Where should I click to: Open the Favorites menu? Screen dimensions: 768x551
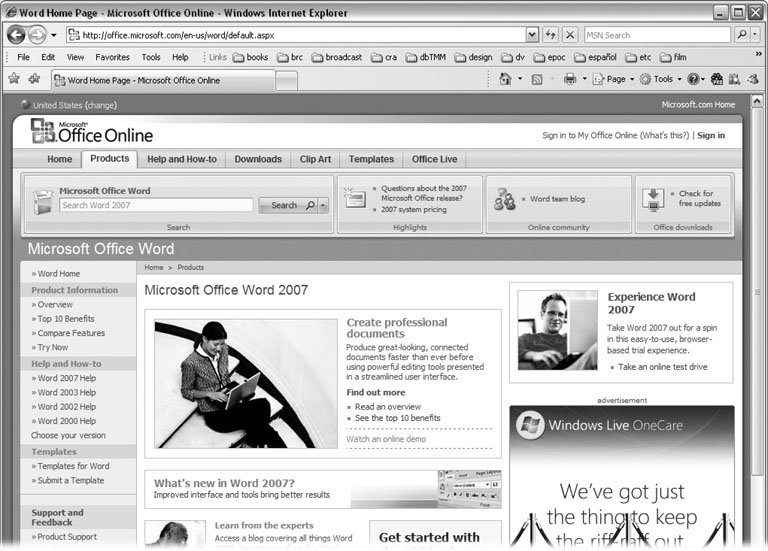[112, 57]
